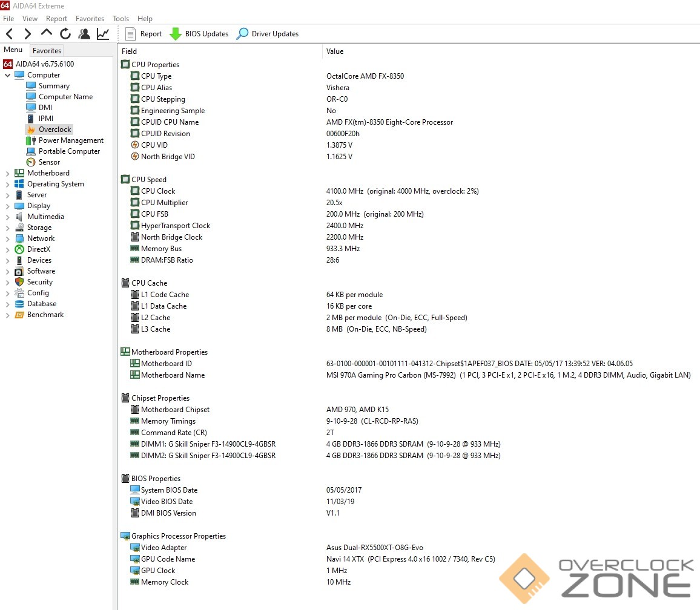
Task: Click the Overclock flame icon
Action: tap(31, 130)
